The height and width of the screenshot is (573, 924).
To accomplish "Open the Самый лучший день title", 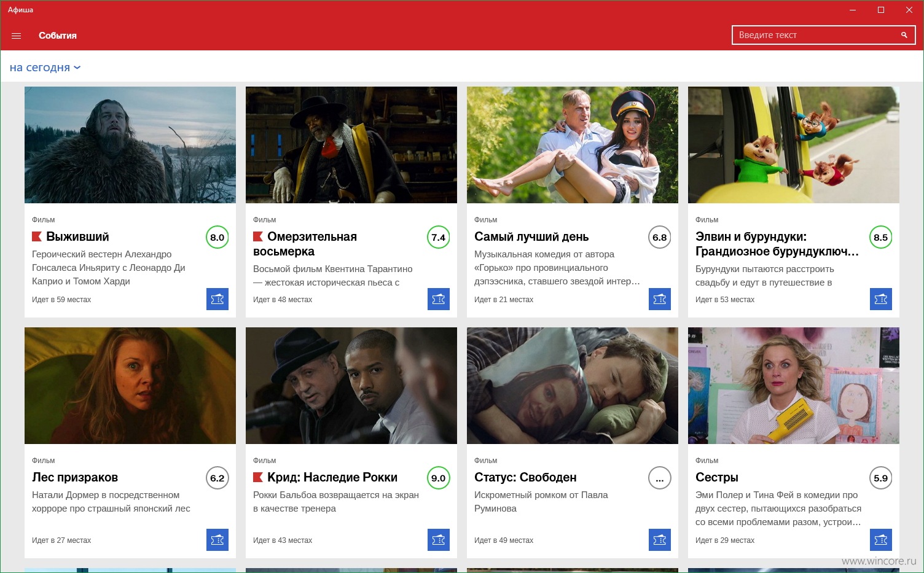I will pos(531,236).
